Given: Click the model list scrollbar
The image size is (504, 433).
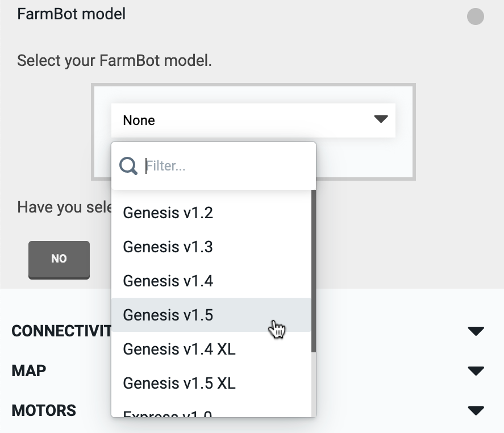Looking at the screenshot, I should (314, 273).
